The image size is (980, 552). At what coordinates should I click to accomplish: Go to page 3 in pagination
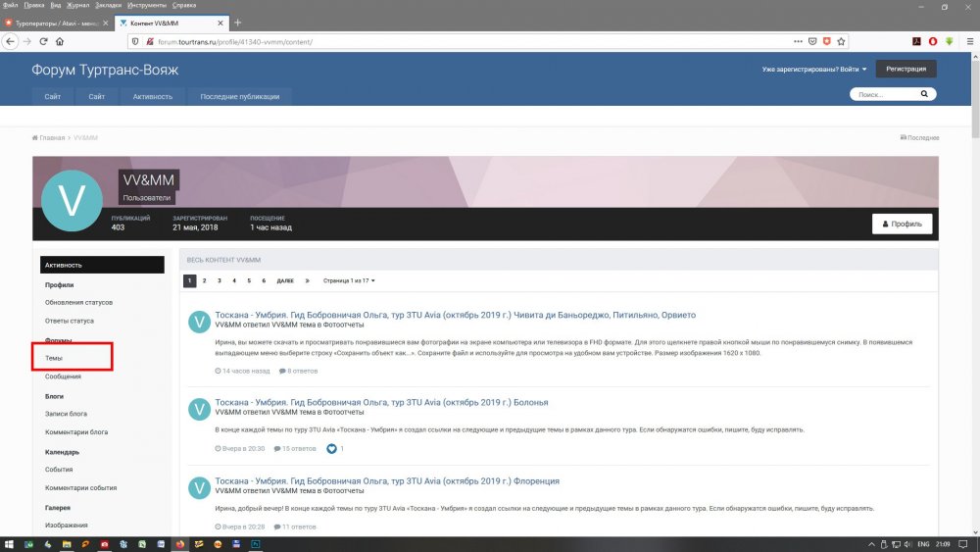[x=219, y=280]
